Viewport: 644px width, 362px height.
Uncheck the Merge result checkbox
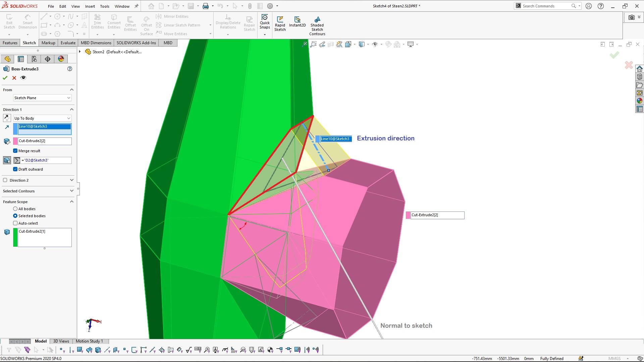point(15,151)
